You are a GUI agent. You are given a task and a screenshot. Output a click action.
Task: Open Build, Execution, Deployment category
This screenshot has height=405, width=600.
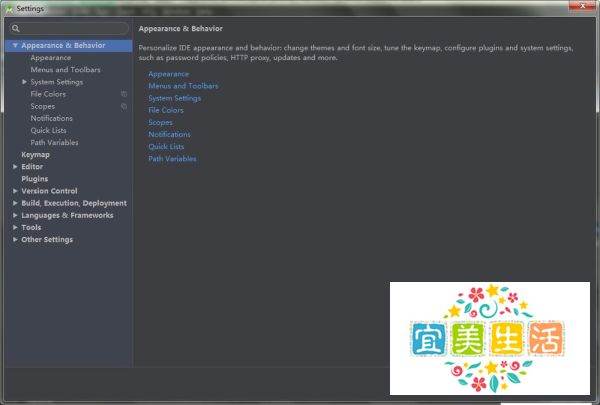coord(74,203)
